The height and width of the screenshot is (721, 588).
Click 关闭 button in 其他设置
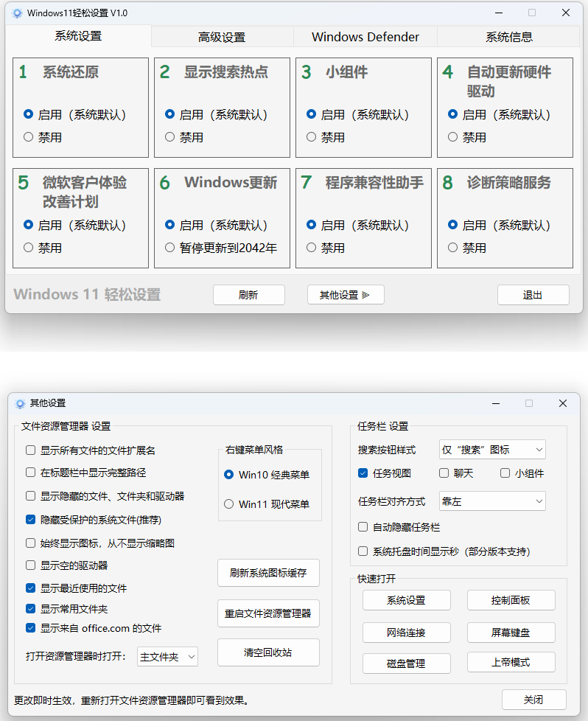(533, 700)
